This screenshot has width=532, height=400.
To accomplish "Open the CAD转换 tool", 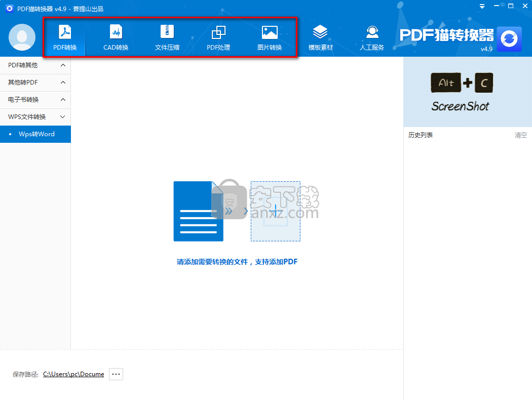I will pos(116,37).
